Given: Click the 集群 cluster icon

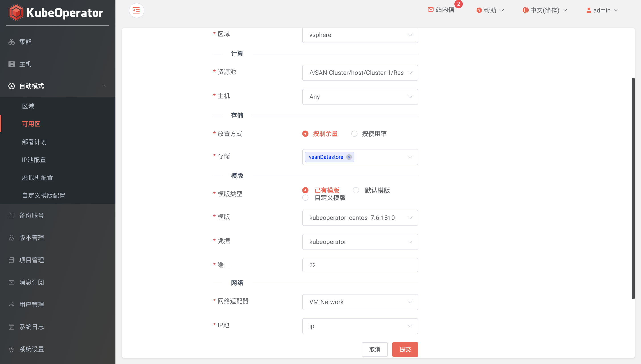Looking at the screenshot, I should (x=12, y=42).
